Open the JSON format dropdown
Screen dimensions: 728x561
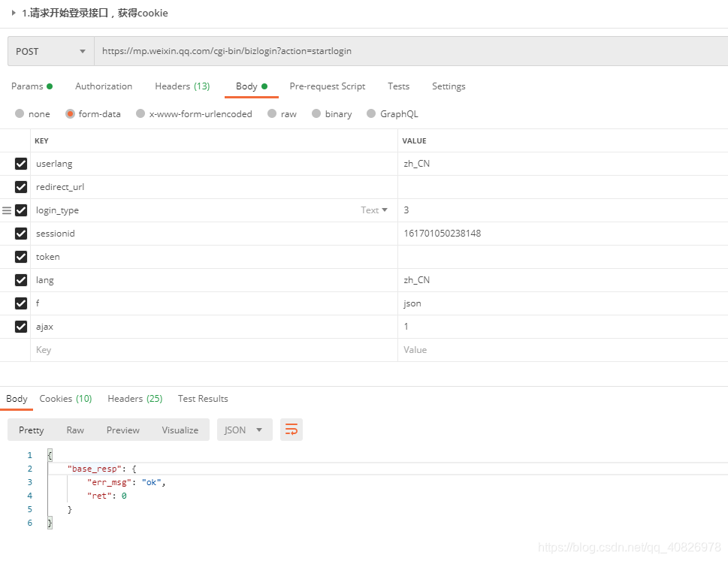[x=245, y=430]
